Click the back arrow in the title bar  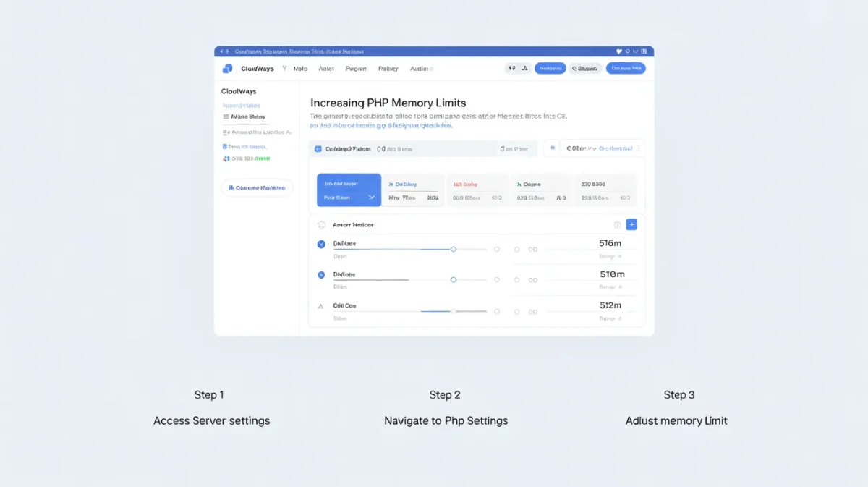click(221, 51)
